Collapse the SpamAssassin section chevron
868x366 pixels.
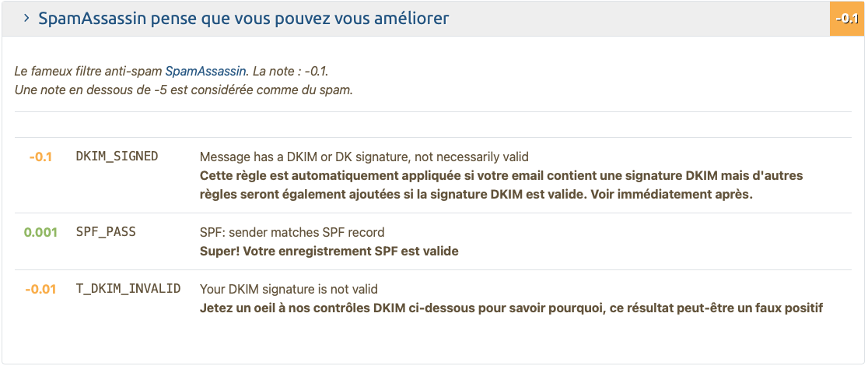pyautogui.click(x=26, y=18)
